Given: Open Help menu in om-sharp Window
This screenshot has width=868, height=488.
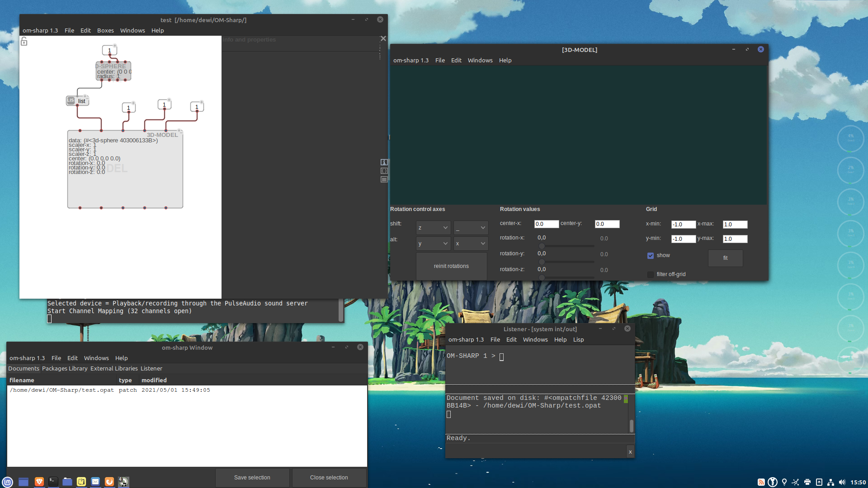Looking at the screenshot, I should point(121,358).
